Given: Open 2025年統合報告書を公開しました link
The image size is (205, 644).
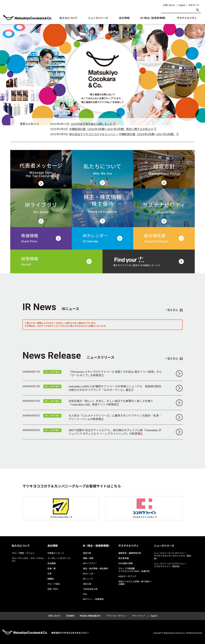Looking at the screenshot, I should (x=92, y=124).
